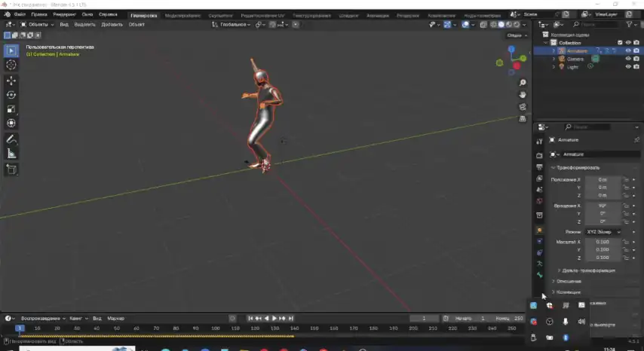Open the Render properties tab
The width and height of the screenshot is (644, 351).
[539, 155]
